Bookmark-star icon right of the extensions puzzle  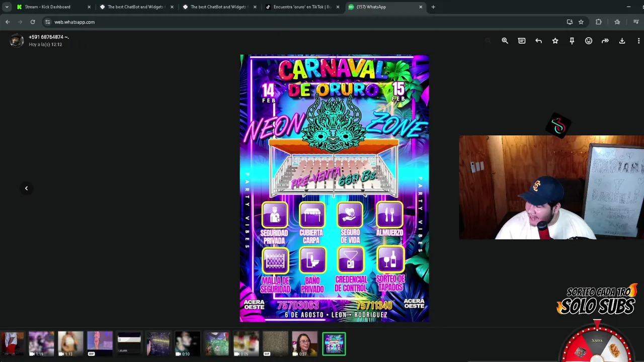(x=617, y=22)
